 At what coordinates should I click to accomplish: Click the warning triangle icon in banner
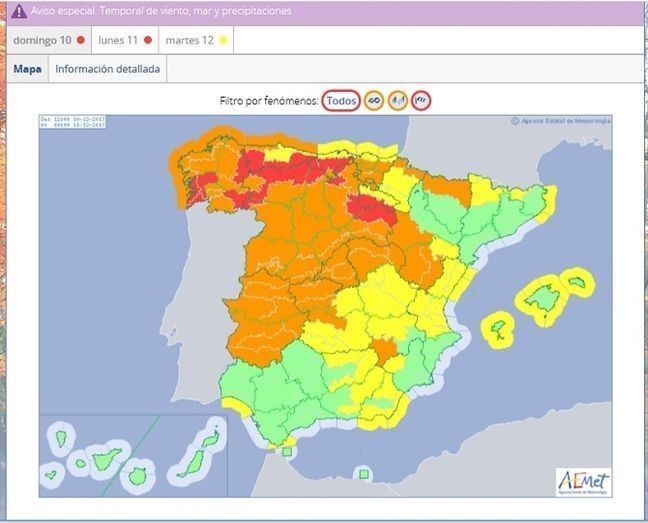click(x=19, y=12)
